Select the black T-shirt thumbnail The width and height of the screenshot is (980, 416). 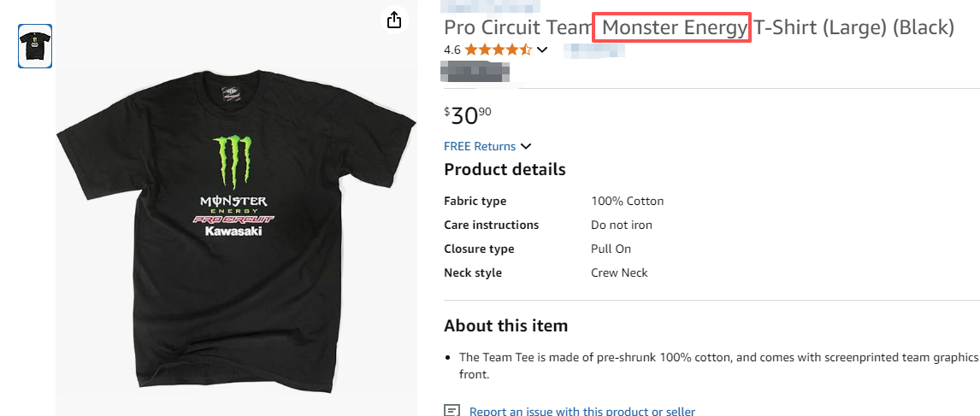[x=35, y=45]
